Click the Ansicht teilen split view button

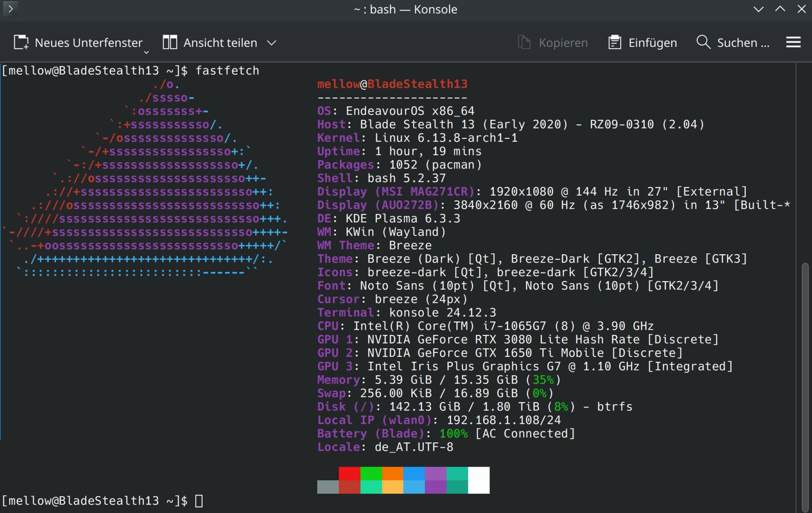point(210,43)
